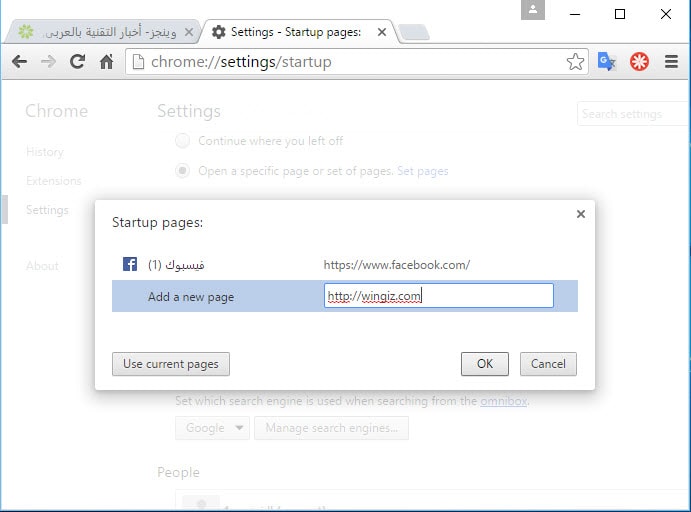Reload the page with refresh icon
Image resolution: width=691 pixels, height=512 pixels.
coord(77,62)
